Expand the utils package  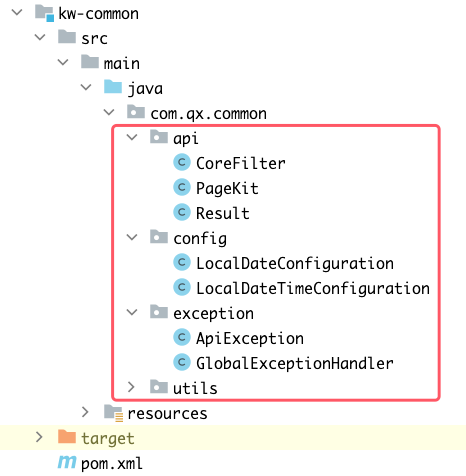click(131, 387)
